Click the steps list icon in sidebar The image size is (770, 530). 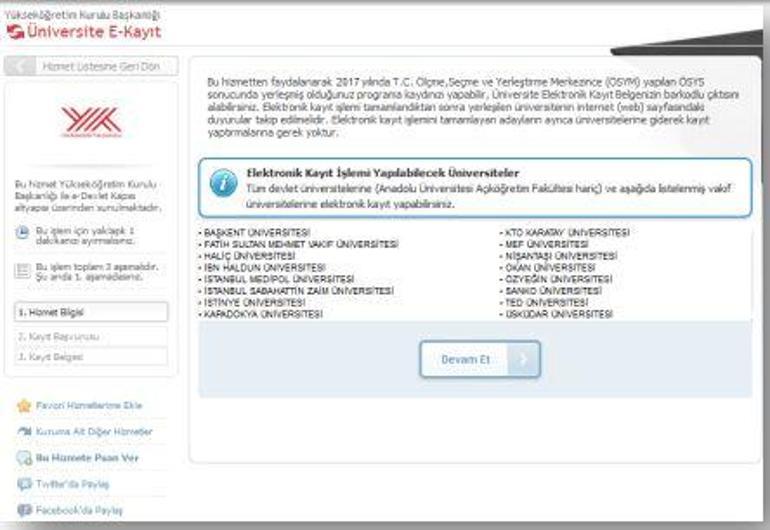click(23, 271)
